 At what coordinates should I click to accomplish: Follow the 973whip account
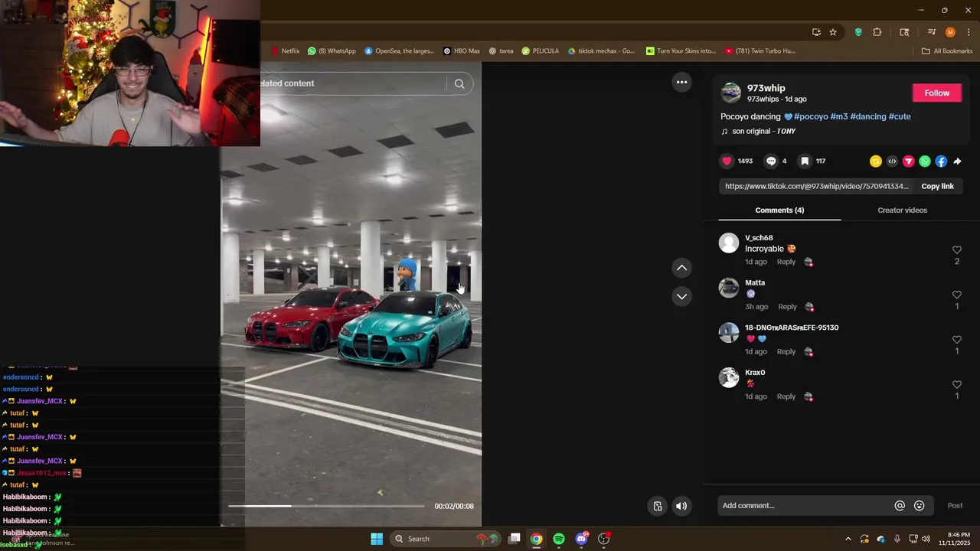pyautogui.click(x=936, y=93)
